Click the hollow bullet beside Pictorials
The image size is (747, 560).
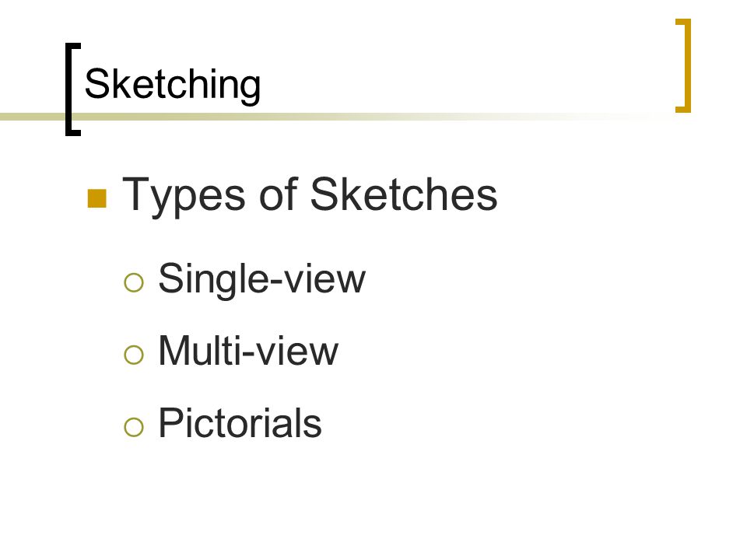click(133, 427)
